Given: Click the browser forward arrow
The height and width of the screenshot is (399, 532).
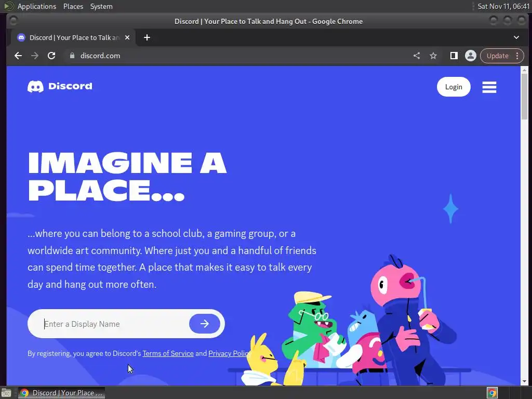Looking at the screenshot, I should click(35, 56).
